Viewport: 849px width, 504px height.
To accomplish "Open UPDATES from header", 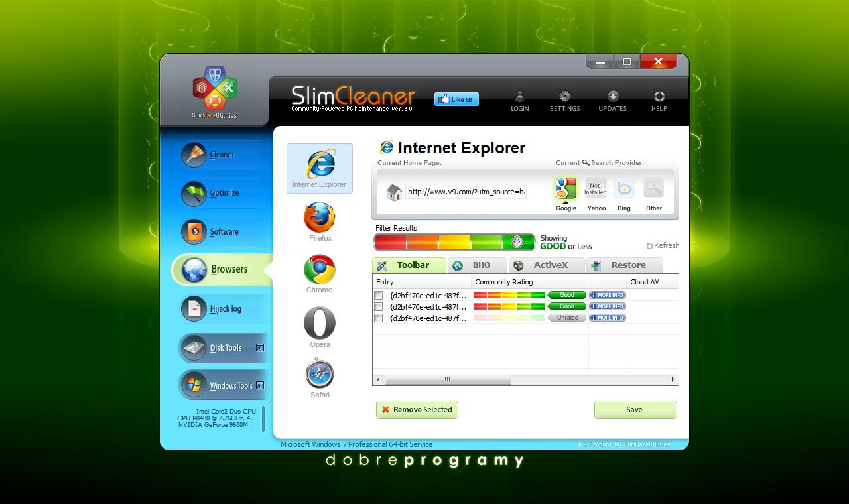I will pyautogui.click(x=613, y=101).
